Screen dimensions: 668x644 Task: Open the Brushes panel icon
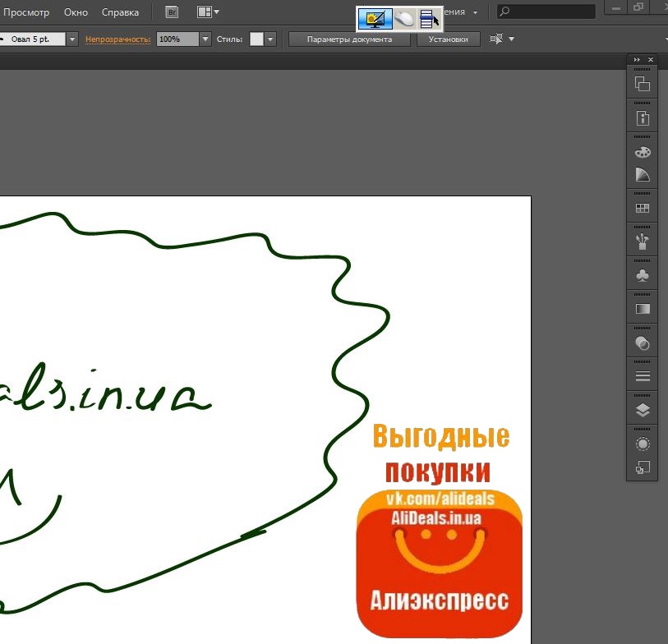point(643,241)
